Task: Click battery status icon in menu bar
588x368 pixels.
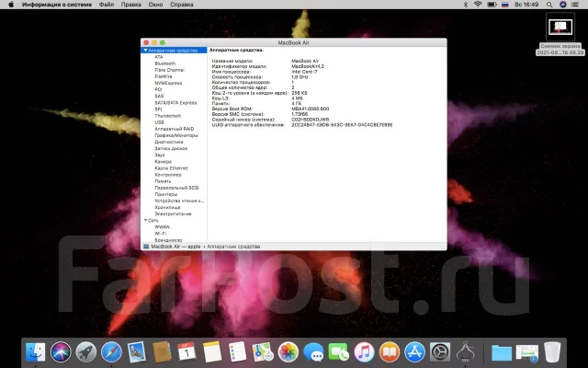Action: click(x=492, y=5)
